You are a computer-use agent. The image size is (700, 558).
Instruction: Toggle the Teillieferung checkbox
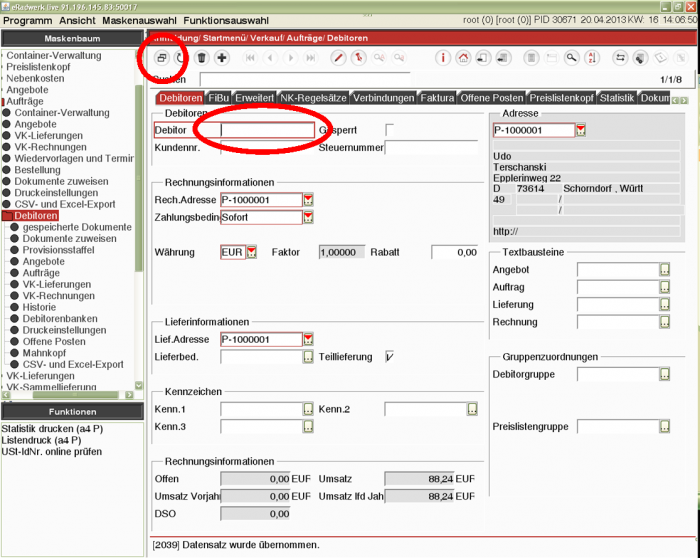pos(390,357)
